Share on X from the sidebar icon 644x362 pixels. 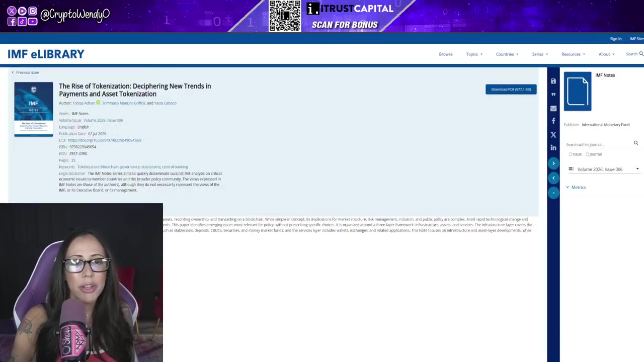tap(553, 135)
